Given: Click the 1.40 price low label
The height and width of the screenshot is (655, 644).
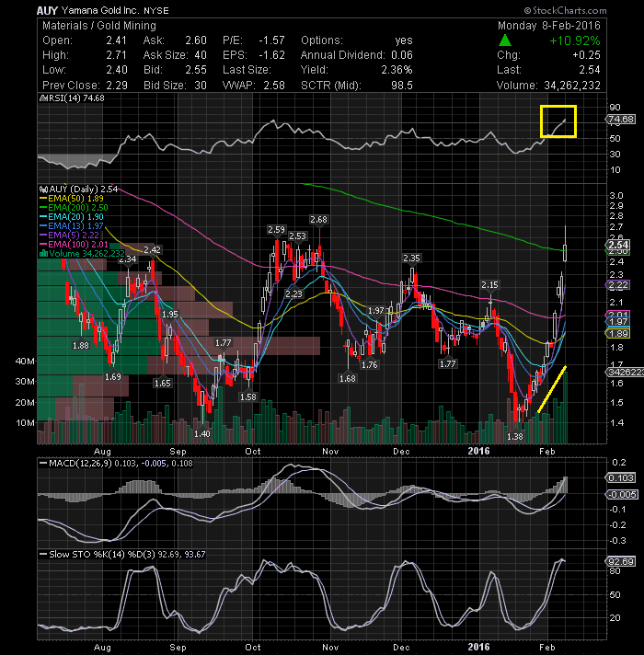Looking at the screenshot, I should point(201,434).
